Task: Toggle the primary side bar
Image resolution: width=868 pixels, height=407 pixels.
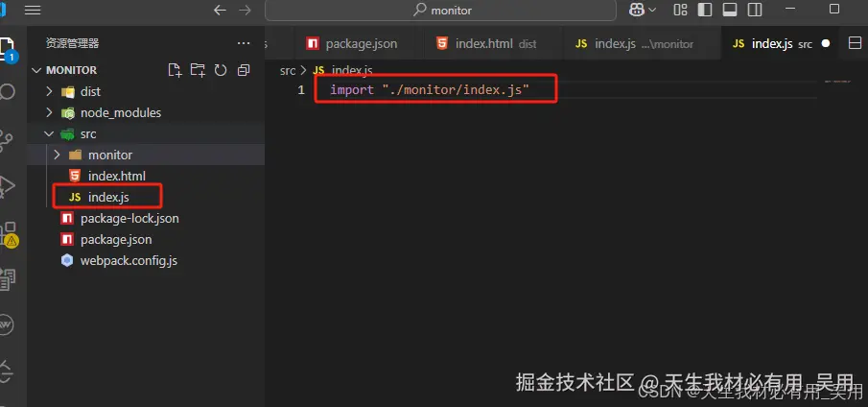Action: point(705,10)
